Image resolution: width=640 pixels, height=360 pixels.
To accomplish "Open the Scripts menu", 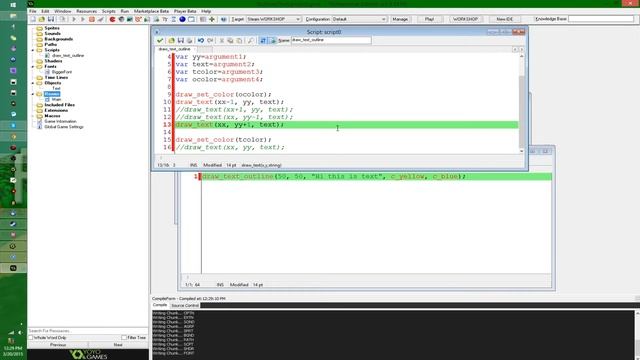I will pyautogui.click(x=109, y=11).
